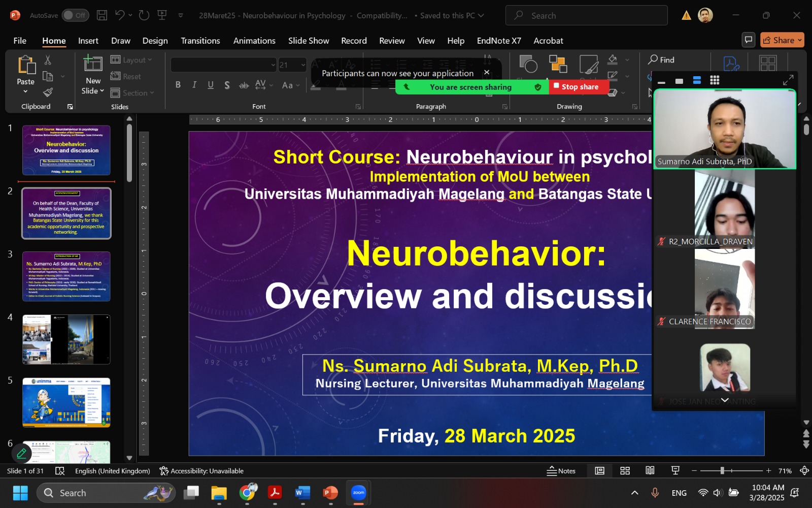Open the Shapes gallery icon
The width and height of the screenshot is (812, 508).
tap(528, 64)
